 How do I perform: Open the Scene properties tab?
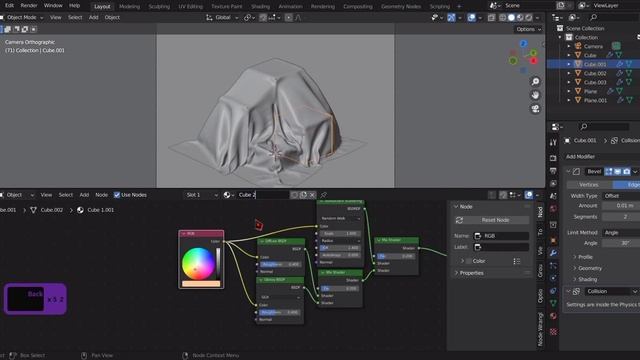553,196
